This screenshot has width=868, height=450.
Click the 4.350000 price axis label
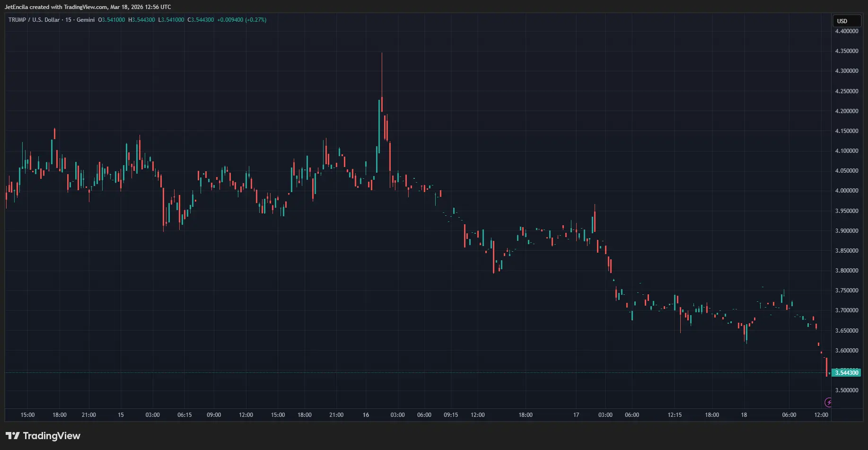846,51
